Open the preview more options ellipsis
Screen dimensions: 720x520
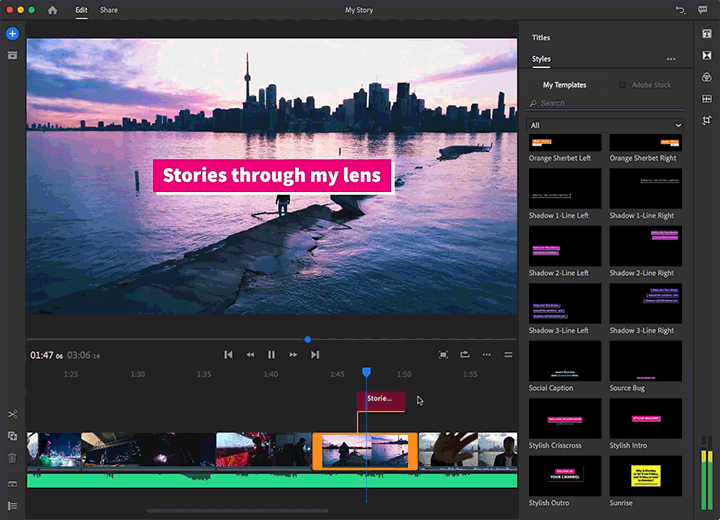(487, 354)
